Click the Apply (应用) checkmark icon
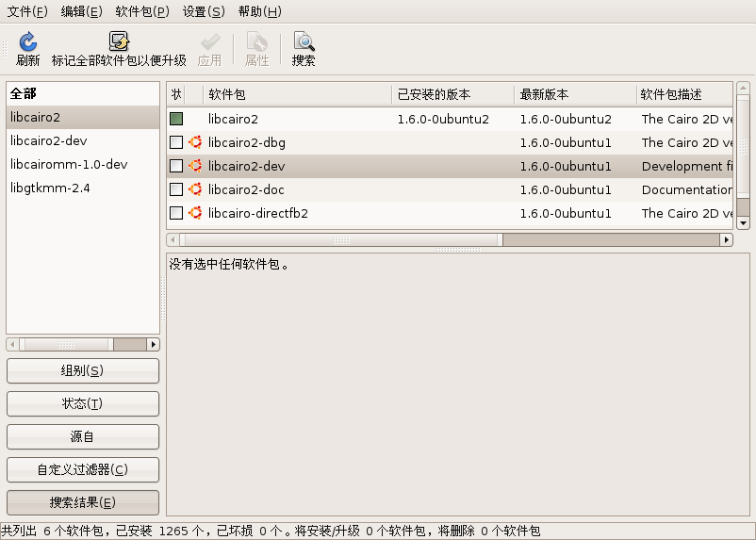756x540 pixels. tap(209, 42)
